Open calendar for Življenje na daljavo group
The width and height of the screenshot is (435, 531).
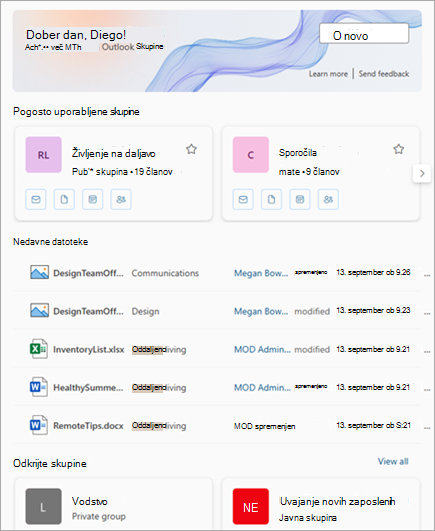(92, 199)
